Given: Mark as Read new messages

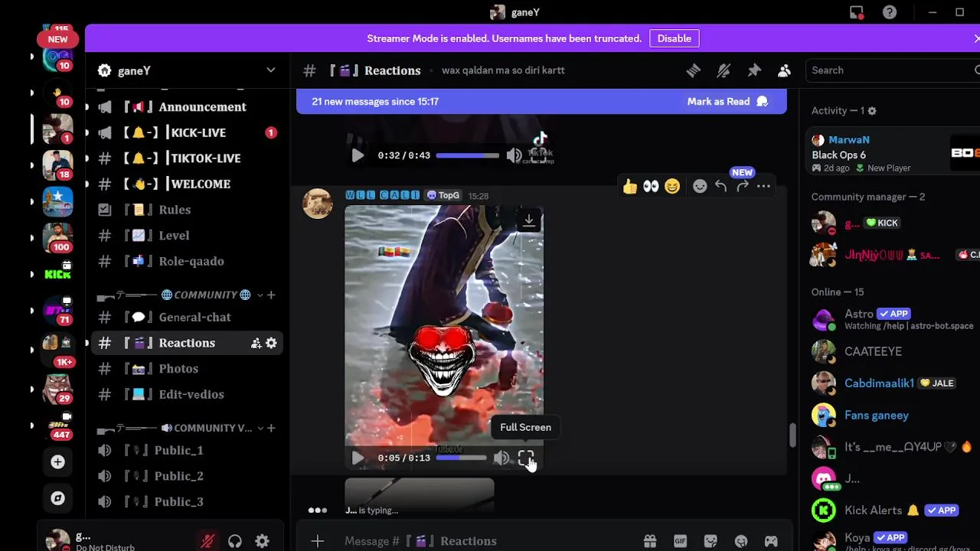Looking at the screenshot, I should [x=727, y=101].
